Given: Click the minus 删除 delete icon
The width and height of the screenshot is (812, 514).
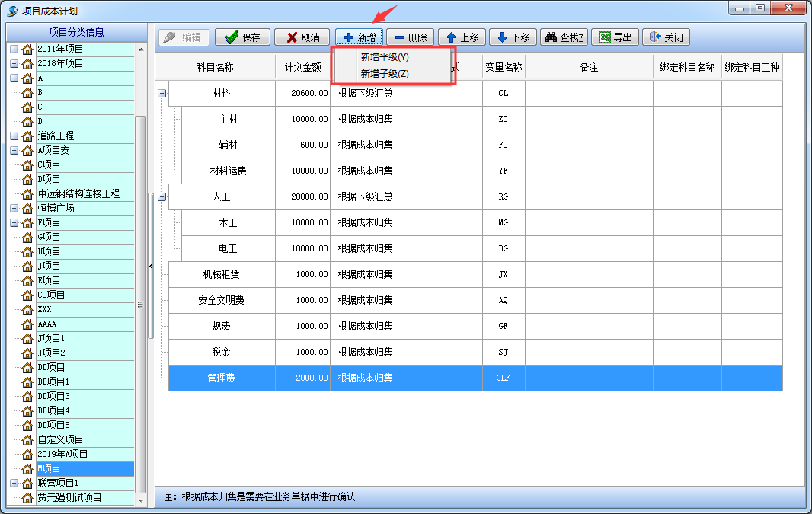Looking at the screenshot, I should point(401,37).
